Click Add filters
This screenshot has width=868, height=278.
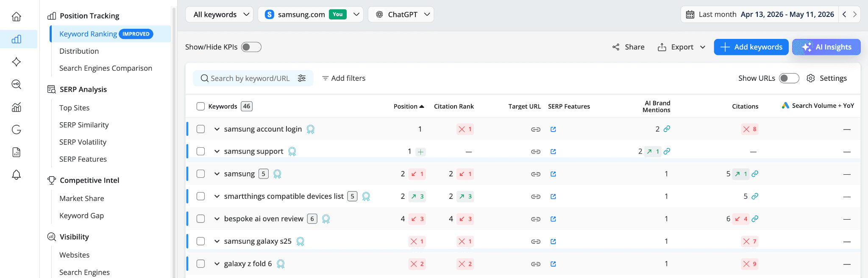click(344, 78)
